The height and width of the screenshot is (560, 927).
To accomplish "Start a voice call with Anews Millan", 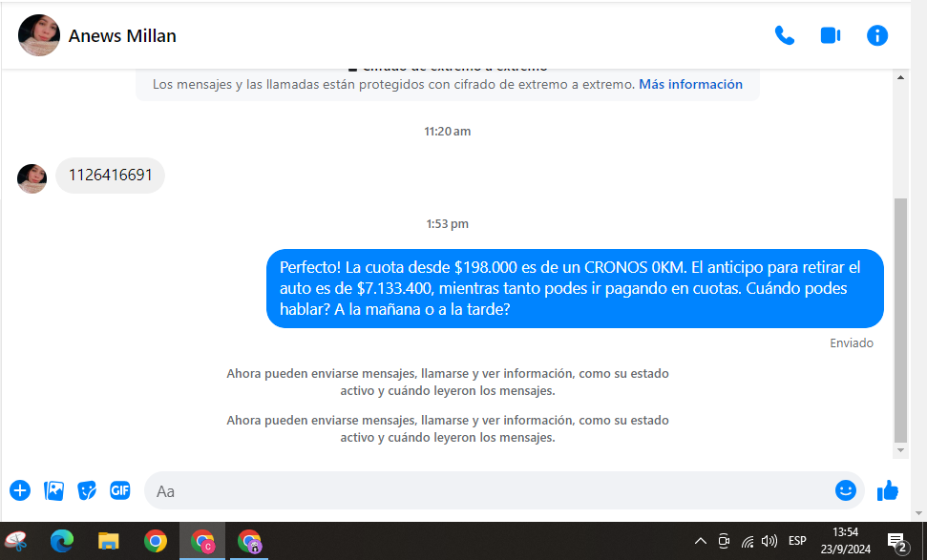I will tap(784, 35).
